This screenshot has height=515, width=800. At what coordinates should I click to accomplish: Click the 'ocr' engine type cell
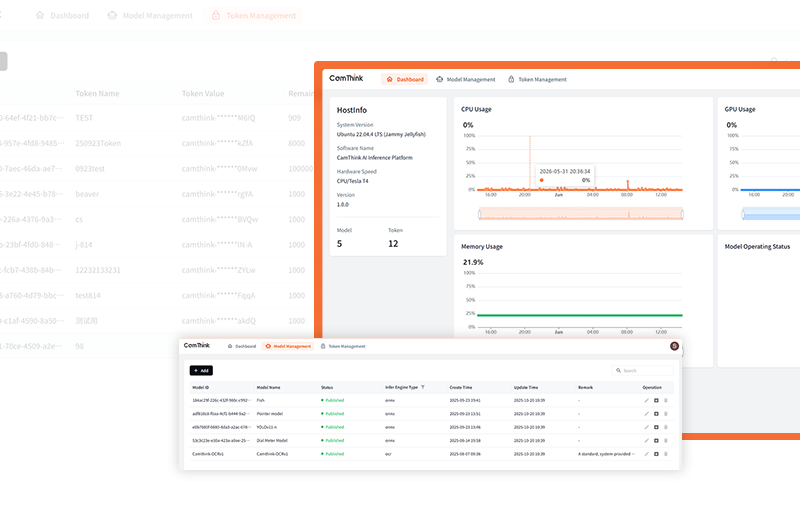(388, 454)
